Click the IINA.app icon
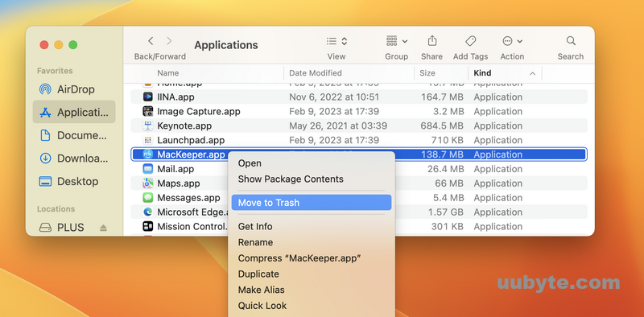The height and width of the screenshot is (317, 644). click(148, 97)
